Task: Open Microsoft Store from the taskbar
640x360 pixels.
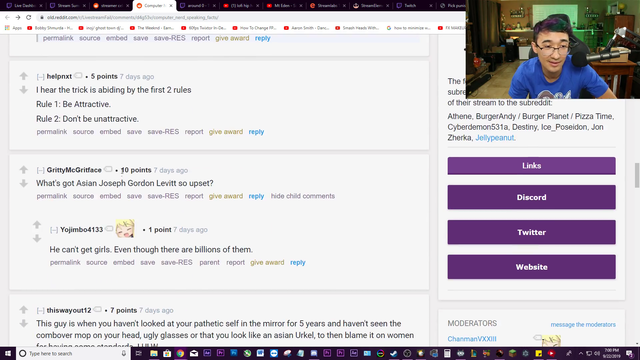Action: point(167,353)
